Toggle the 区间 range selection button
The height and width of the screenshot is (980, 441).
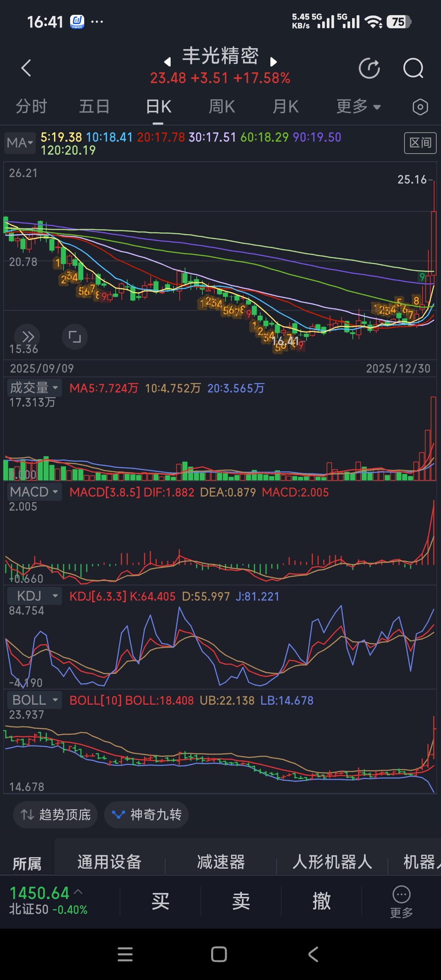[x=420, y=143]
